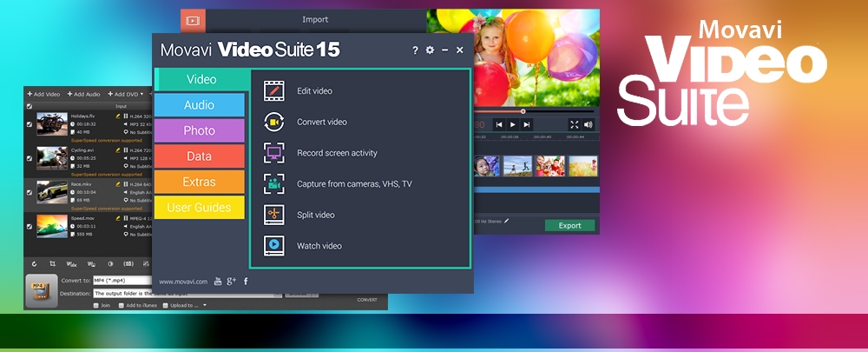The image size is (868, 352).
Task: Open the Convert to format field
Action: pyautogui.click(x=122, y=281)
